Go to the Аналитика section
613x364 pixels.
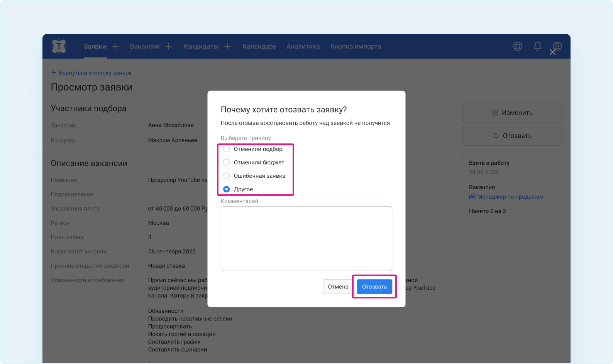(303, 46)
